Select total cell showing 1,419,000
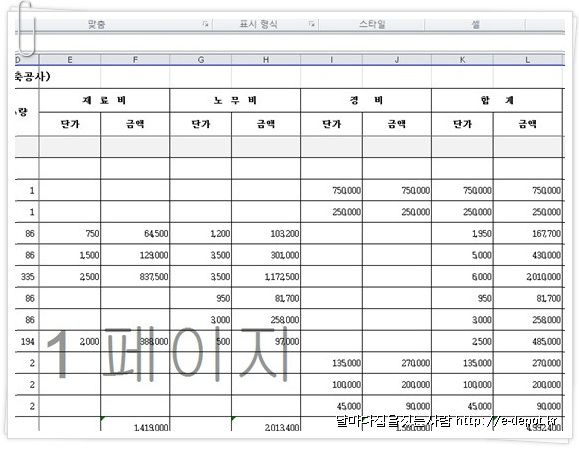 click(135, 425)
